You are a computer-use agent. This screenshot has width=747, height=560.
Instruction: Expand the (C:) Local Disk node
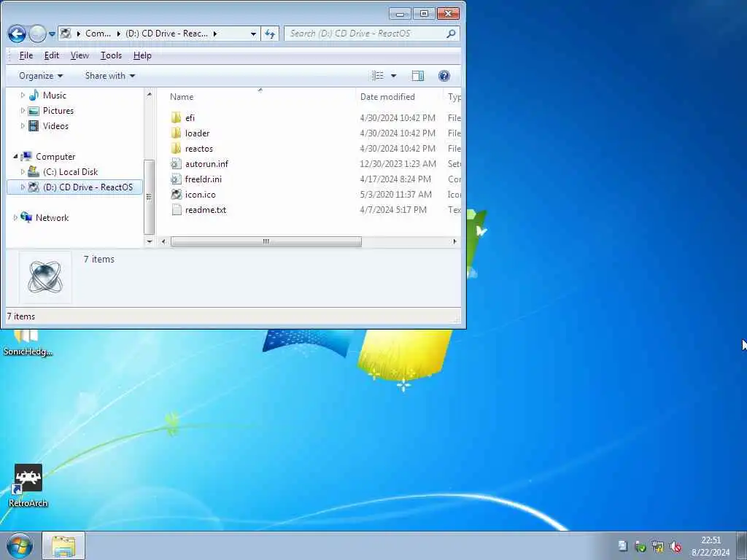click(x=23, y=172)
